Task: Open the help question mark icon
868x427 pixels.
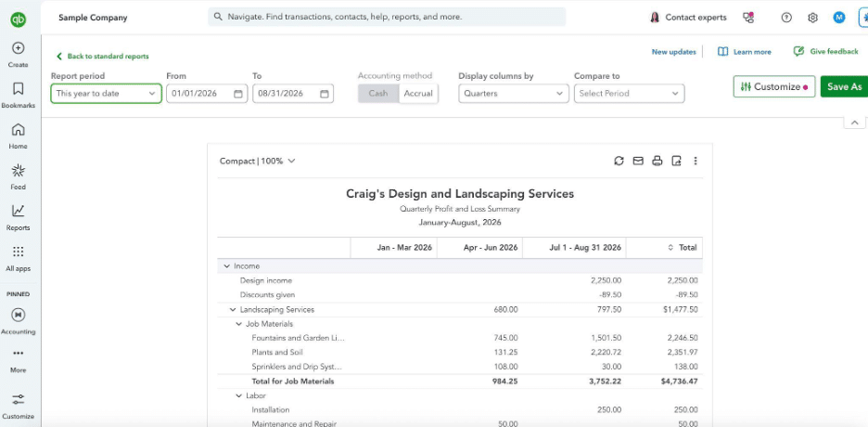Action: (x=786, y=17)
